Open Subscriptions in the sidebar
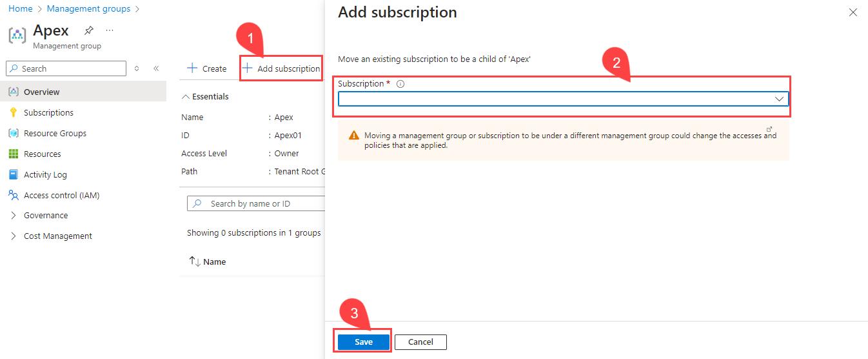The width and height of the screenshot is (868, 359). [x=48, y=112]
